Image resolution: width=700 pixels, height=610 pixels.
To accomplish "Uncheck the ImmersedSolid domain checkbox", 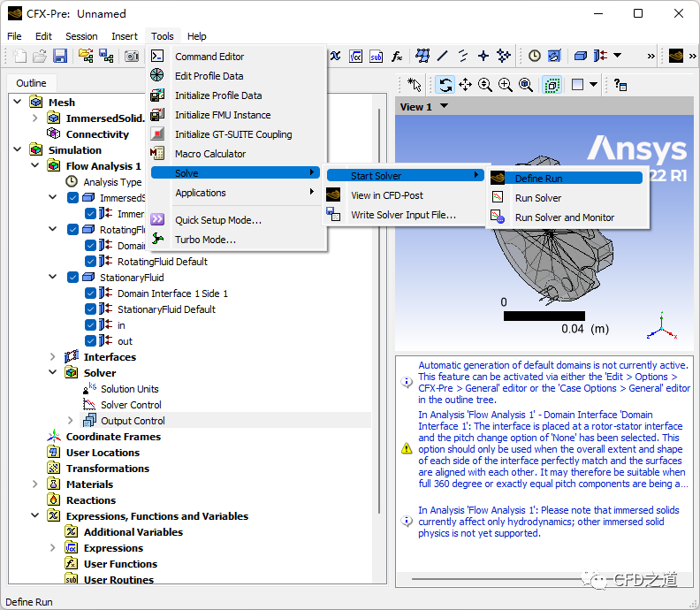I will [72, 198].
